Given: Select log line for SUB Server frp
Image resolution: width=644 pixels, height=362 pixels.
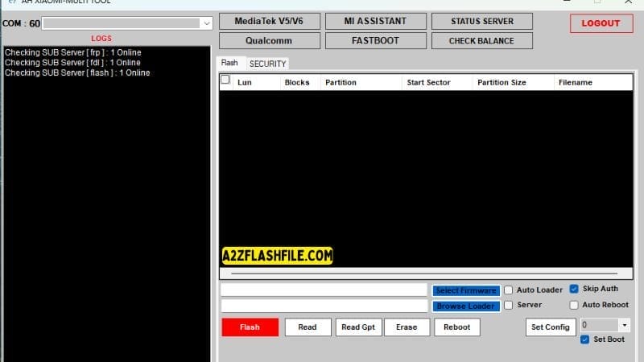Looking at the screenshot, I should tap(73, 52).
